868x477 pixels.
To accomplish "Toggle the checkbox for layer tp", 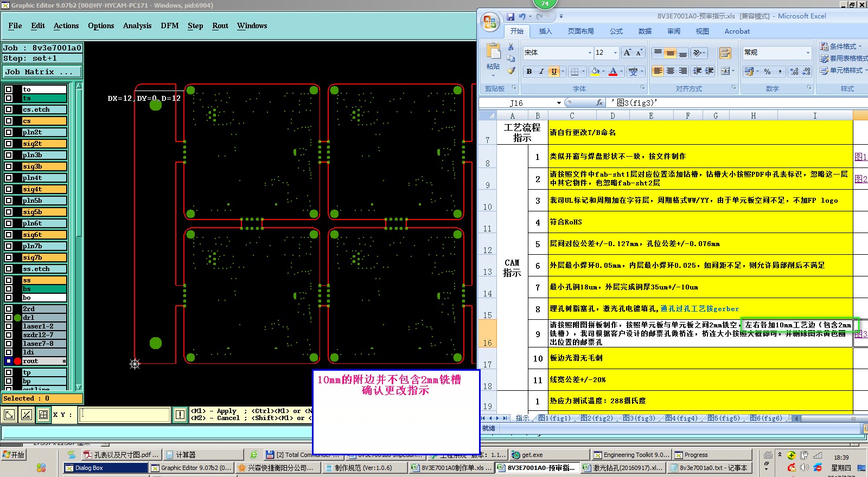I will 9,372.
